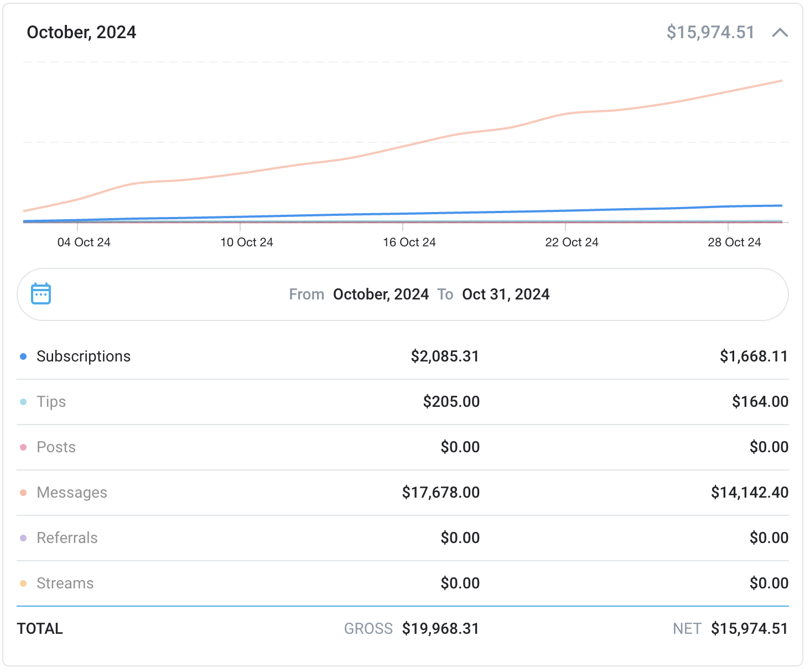Click the 28 Oct 24 axis marker
The image size is (810, 672).
pyautogui.click(x=734, y=242)
